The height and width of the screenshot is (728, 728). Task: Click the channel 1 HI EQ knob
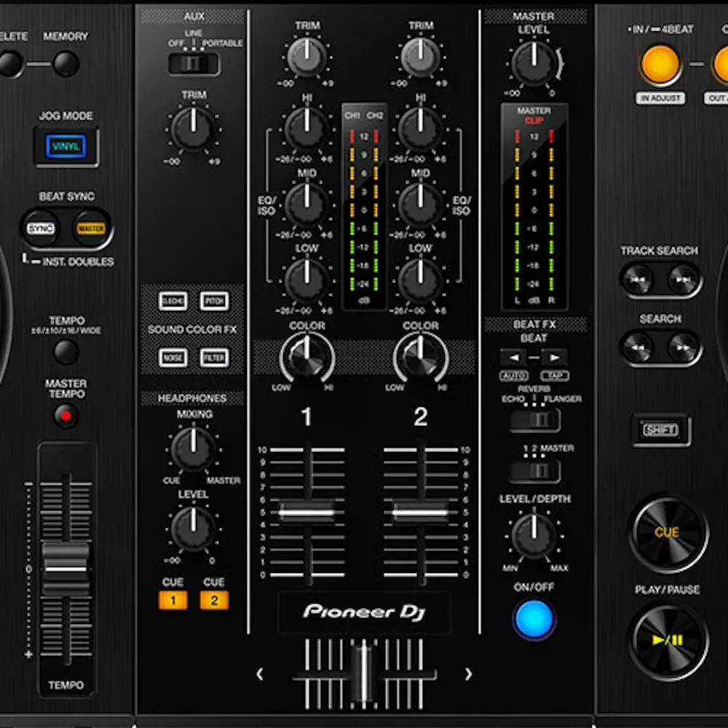click(306, 129)
